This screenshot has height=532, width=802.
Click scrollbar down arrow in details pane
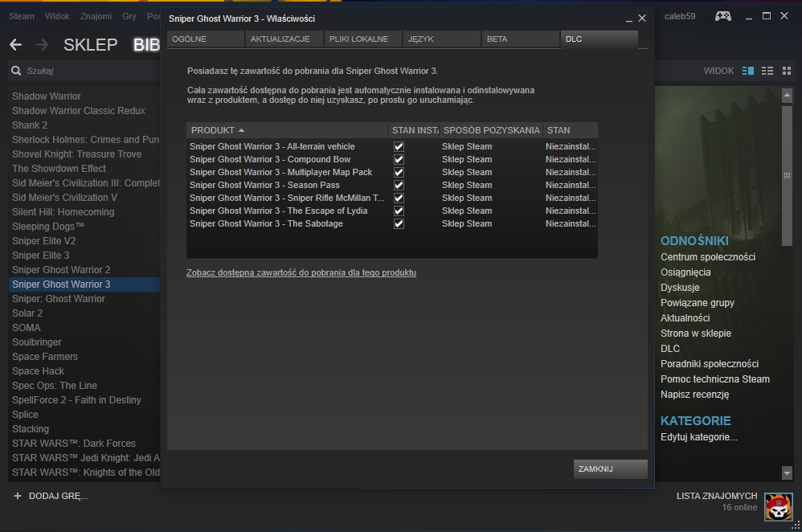point(787,473)
